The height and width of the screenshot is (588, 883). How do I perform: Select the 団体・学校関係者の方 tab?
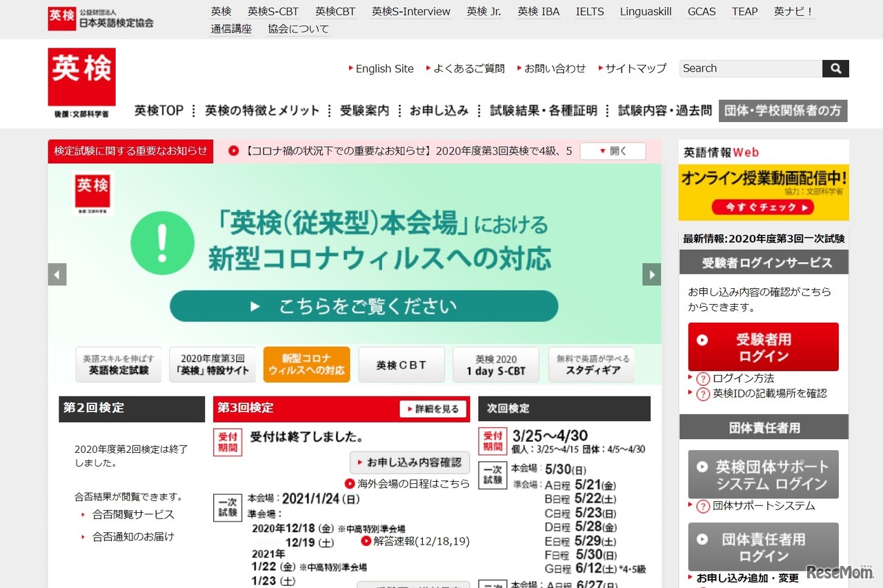coord(783,110)
